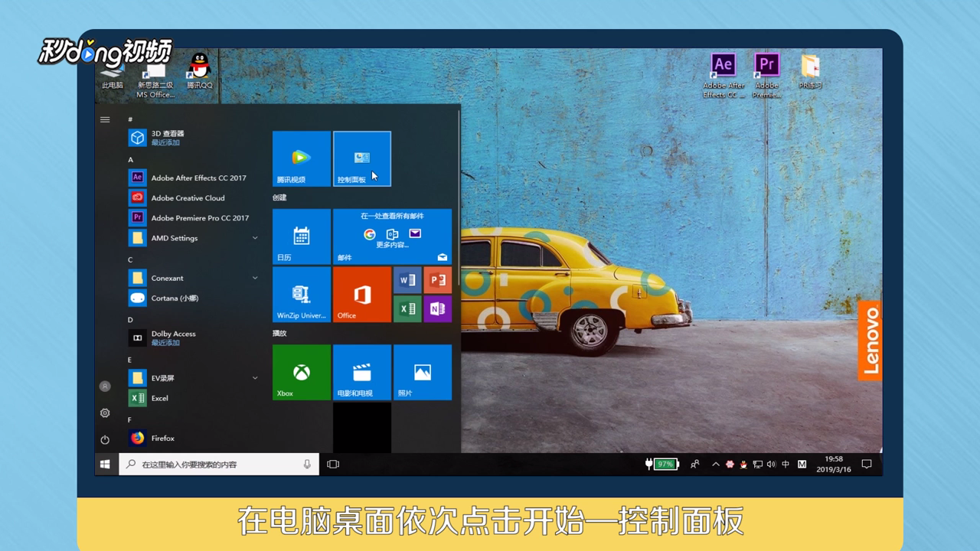Open the 此电脑 desktop icon
The width and height of the screenshot is (980, 551).
pos(113,77)
